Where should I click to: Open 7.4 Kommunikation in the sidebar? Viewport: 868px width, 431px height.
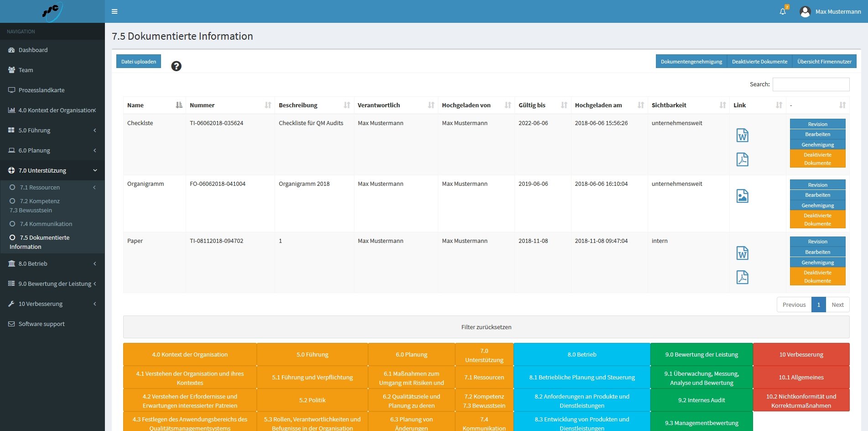point(52,224)
